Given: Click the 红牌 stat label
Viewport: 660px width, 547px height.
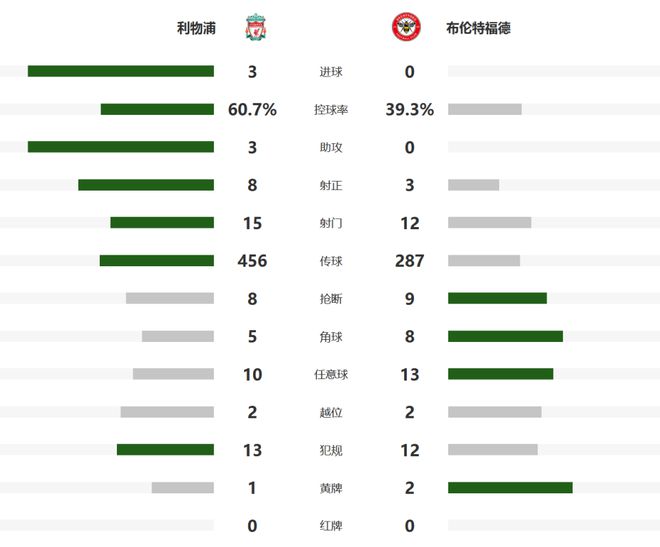Looking at the screenshot, I should tap(330, 526).
